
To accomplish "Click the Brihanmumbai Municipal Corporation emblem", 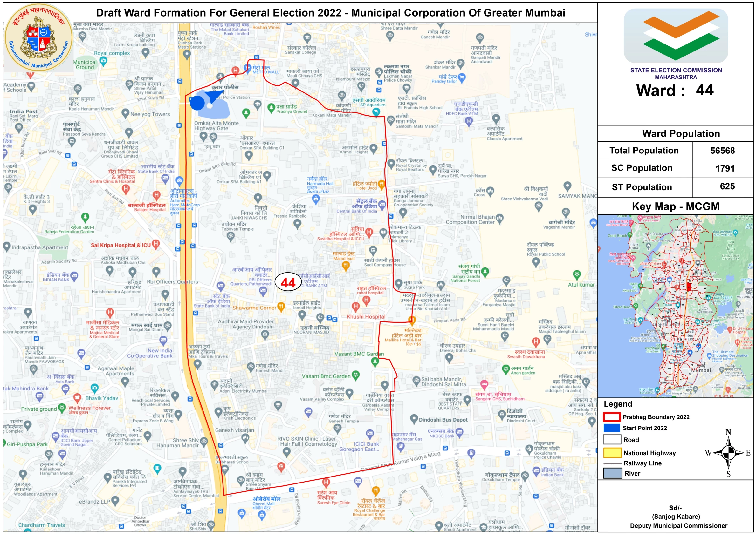I will pos(39,37).
